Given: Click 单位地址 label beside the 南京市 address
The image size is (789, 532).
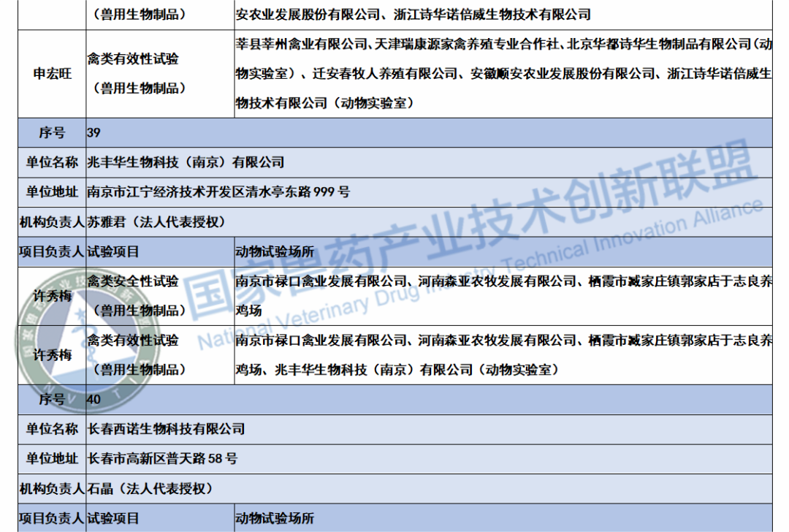Looking at the screenshot, I should [53, 192].
